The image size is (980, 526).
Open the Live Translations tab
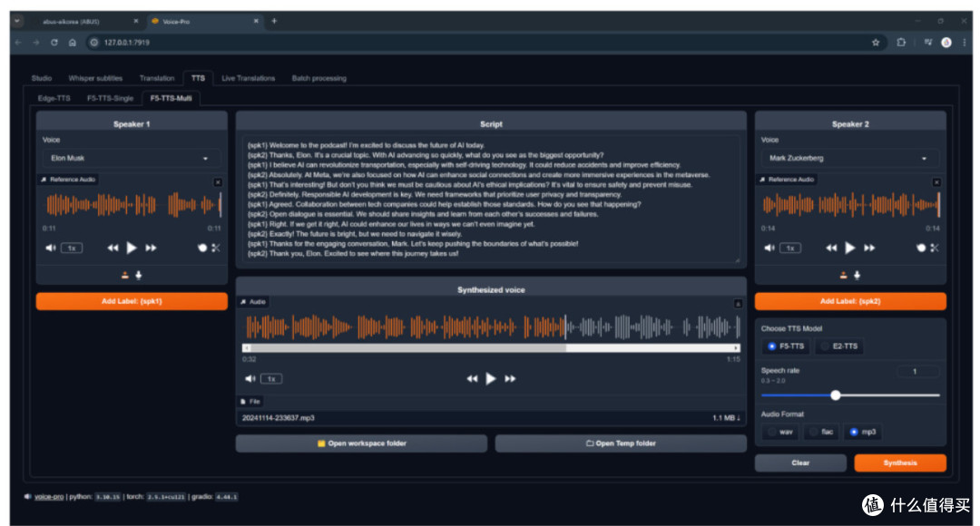(x=248, y=78)
